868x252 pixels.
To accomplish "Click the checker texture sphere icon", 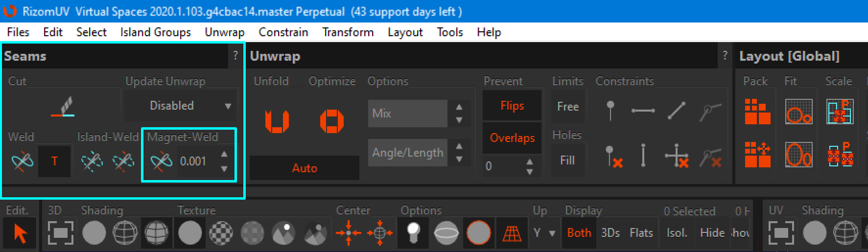I will [x=221, y=233].
